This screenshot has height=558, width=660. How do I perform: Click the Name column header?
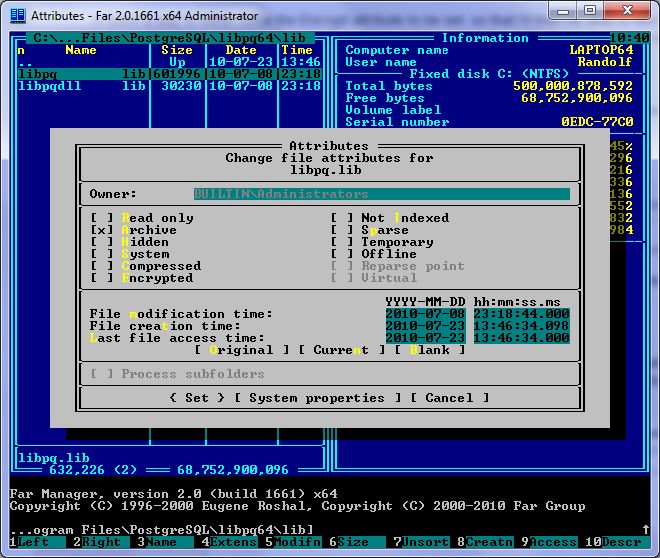(81, 50)
